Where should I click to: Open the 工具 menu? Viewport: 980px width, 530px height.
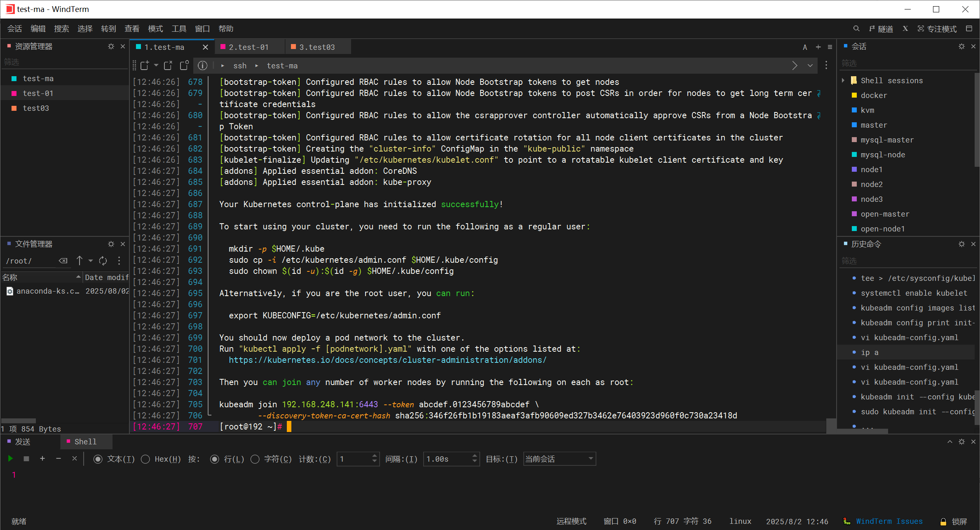(179, 29)
